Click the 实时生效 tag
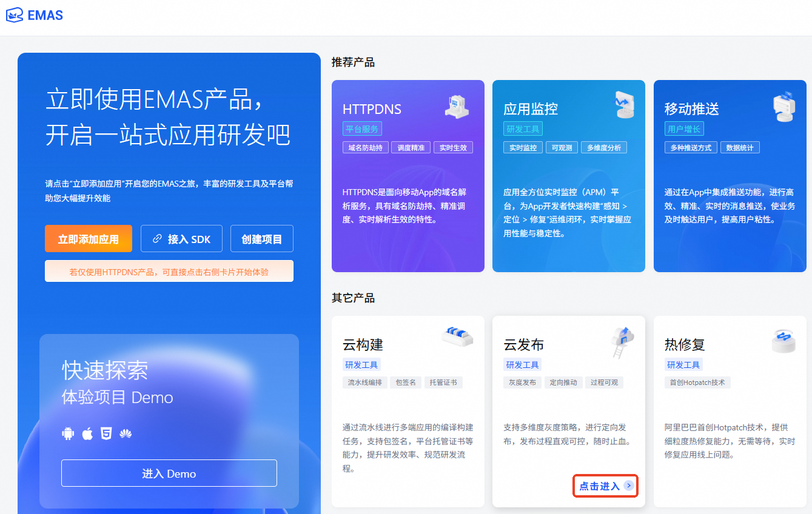Image resolution: width=812 pixels, height=514 pixels. 453,147
